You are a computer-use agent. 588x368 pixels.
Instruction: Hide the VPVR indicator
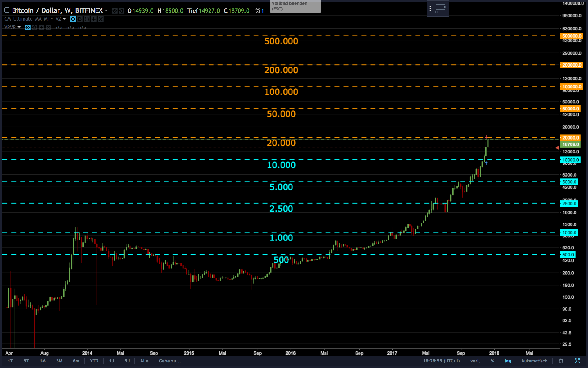[x=28, y=28]
